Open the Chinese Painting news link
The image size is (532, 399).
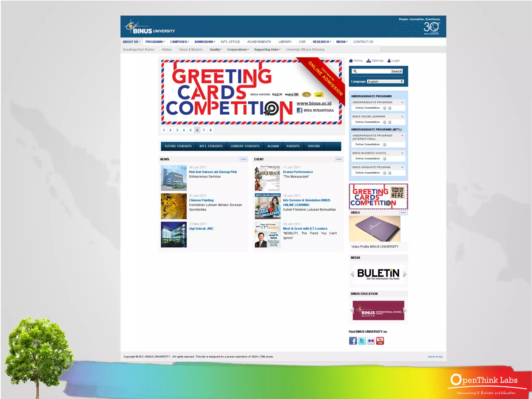201,200
